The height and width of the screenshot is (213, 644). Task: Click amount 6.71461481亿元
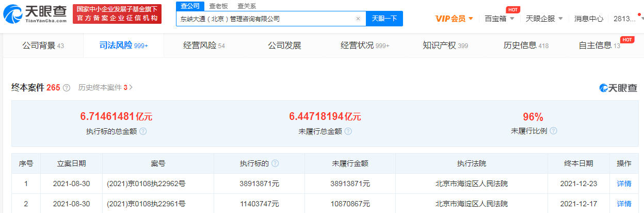pos(117,116)
